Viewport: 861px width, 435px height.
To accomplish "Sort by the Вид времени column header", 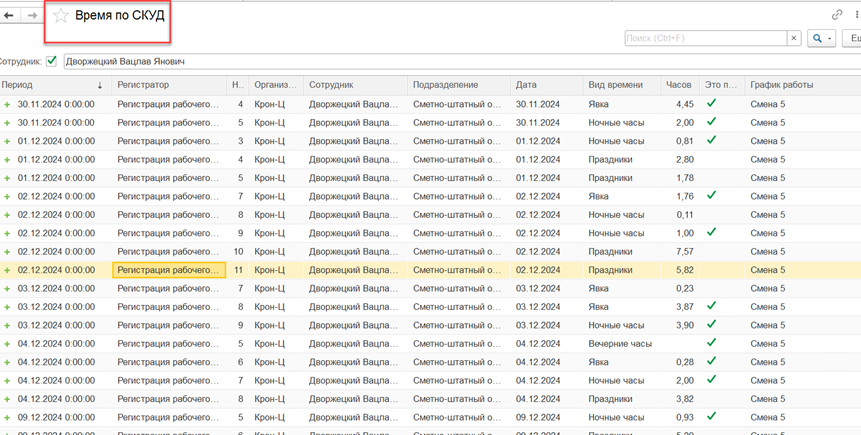I will pos(616,85).
